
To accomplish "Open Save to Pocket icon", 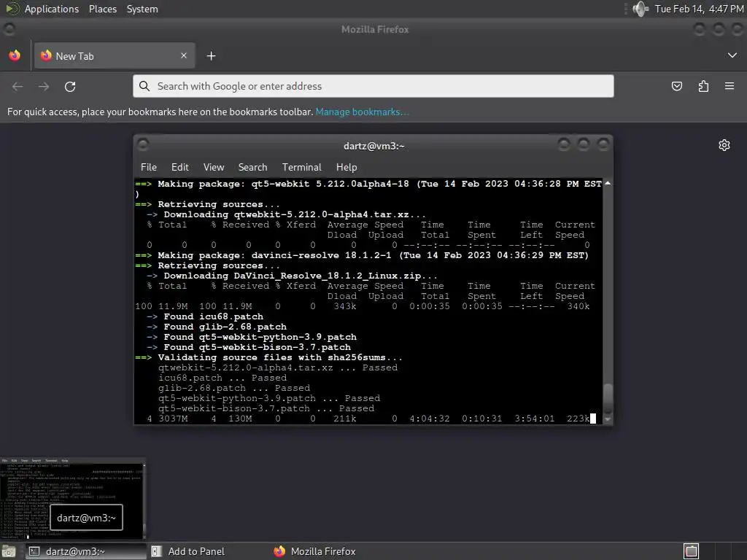I will (676, 86).
